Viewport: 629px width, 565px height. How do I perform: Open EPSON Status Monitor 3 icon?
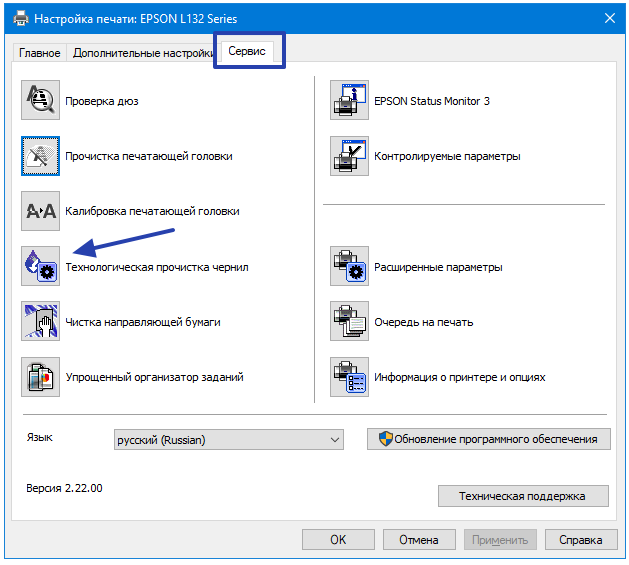point(349,100)
